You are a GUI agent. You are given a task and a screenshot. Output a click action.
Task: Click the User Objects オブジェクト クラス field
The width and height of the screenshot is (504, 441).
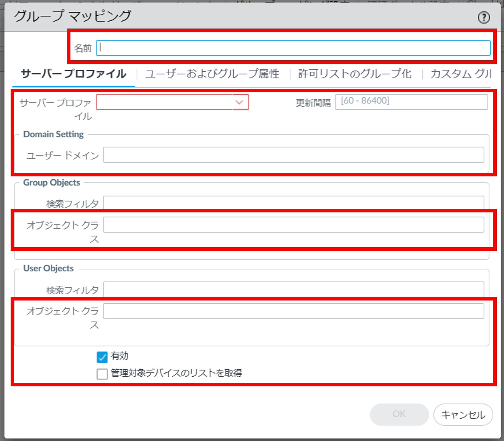click(293, 311)
